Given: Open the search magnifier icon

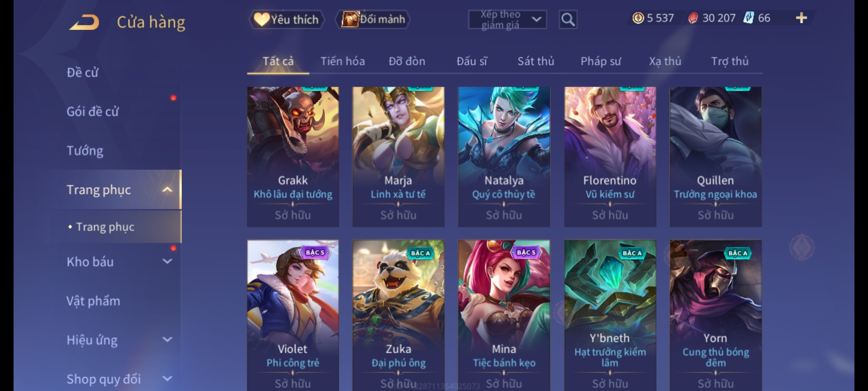Looking at the screenshot, I should click(568, 20).
